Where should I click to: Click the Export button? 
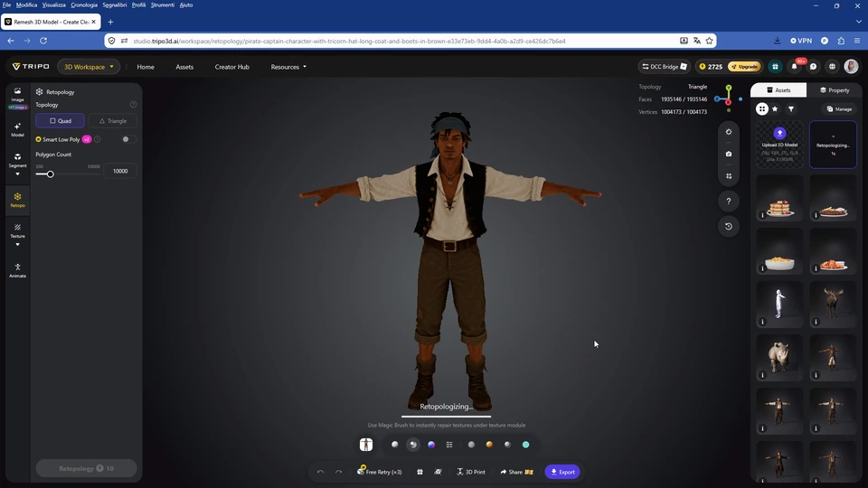click(x=562, y=472)
